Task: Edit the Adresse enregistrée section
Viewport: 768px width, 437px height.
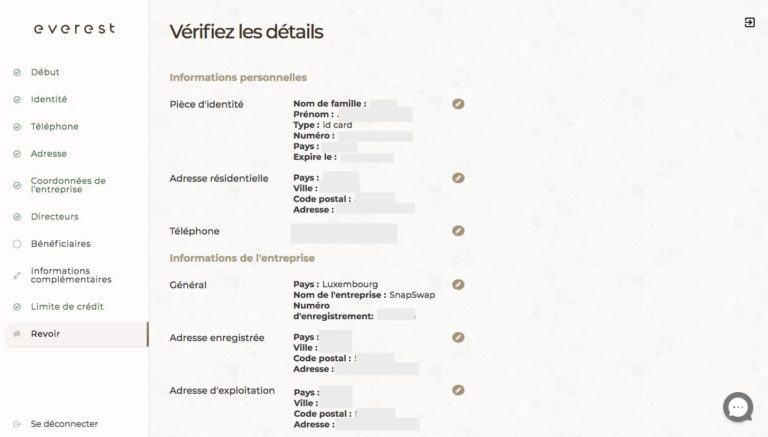Action: pyautogui.click(x=458, y=337)
